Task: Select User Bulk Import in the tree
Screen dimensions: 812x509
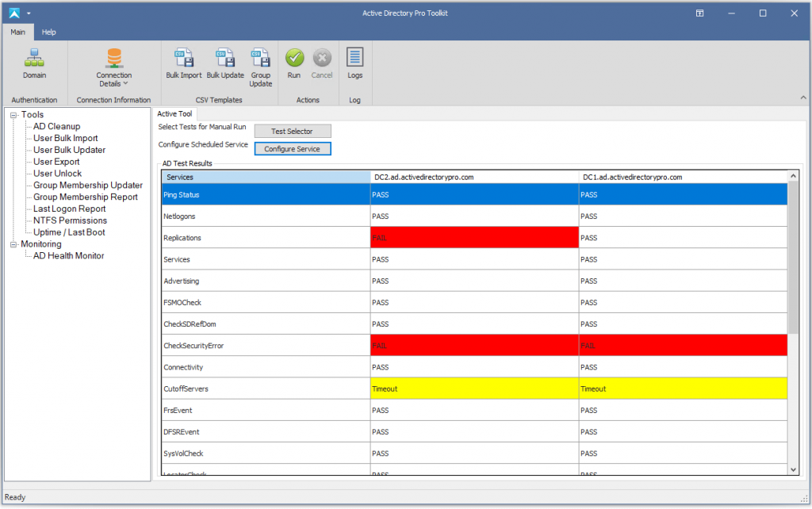Action: point(66,138)
